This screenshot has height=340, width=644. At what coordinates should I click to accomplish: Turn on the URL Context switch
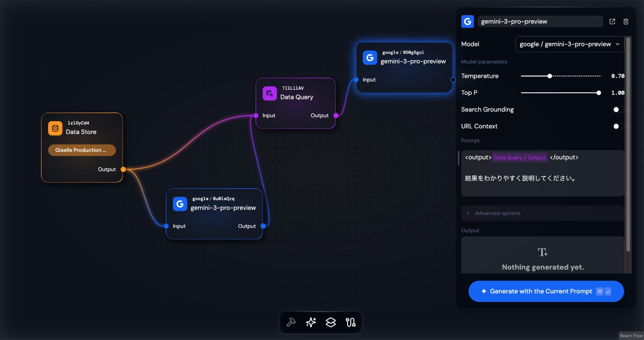point(618,126)
